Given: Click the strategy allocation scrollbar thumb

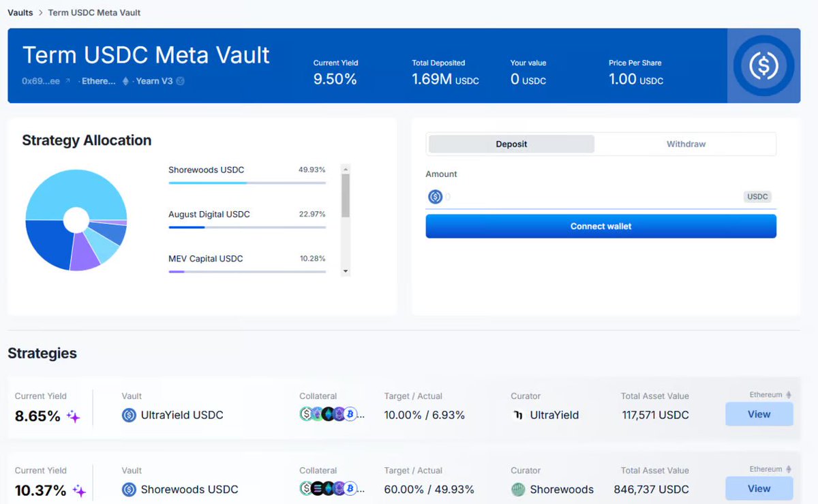Looking at the screenshot, I should coord(346,195).
